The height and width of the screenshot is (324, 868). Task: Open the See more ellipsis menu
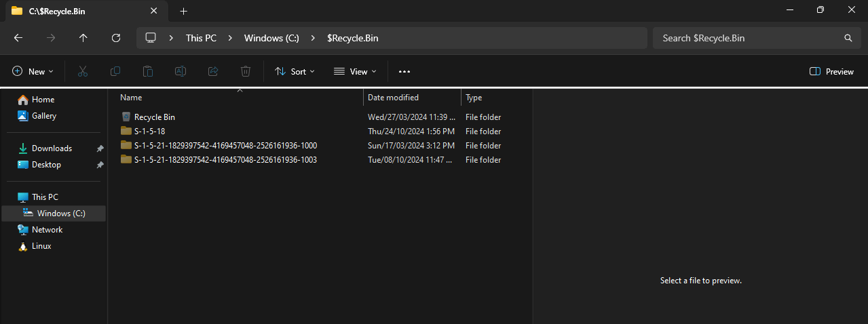pos(404,71)
